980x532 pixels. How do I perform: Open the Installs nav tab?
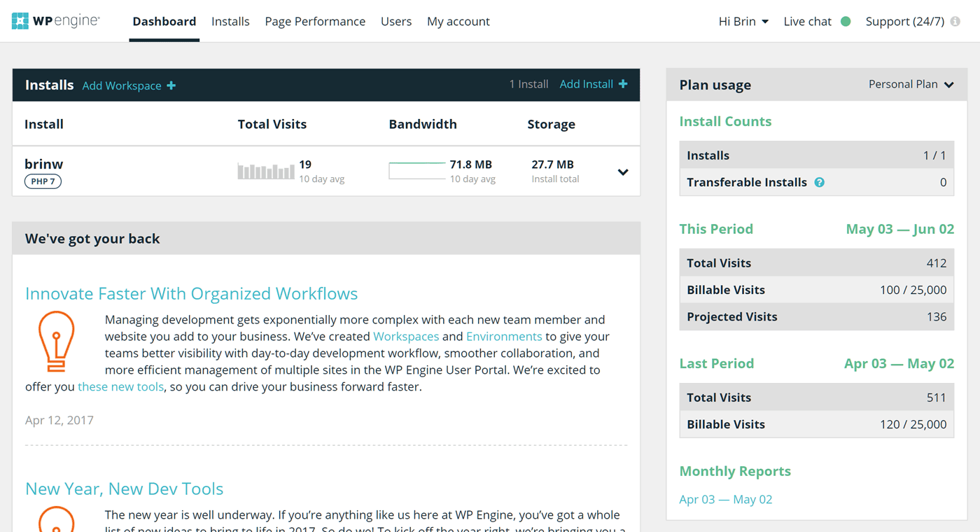230,22
